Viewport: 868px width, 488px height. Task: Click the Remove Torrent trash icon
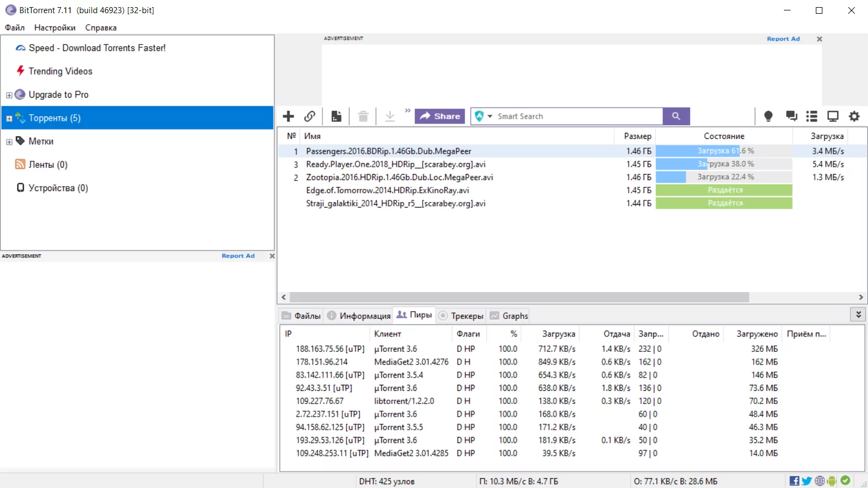pyautogui.click(x=363, y=116)
